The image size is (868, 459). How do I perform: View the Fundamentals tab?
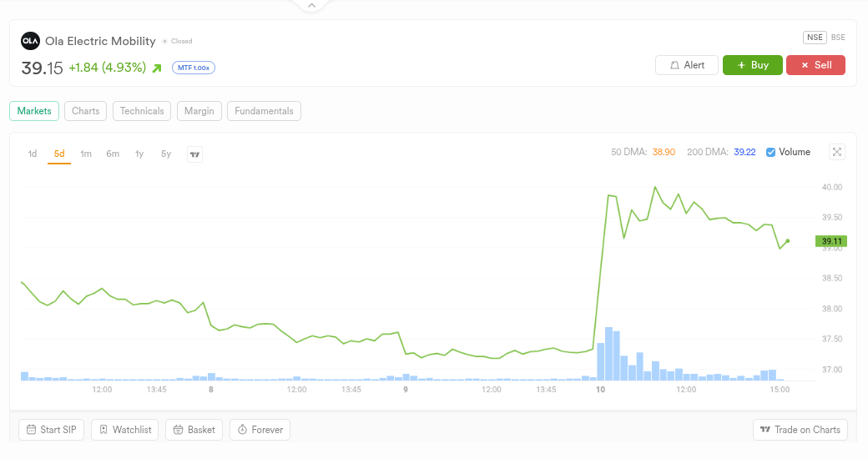tap(264, 111)
